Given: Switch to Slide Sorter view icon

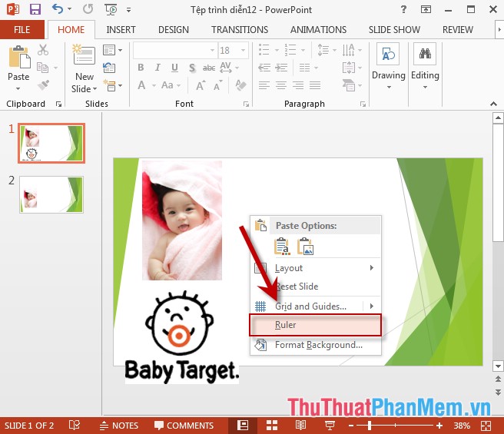Looking at the screenshot, I should coord(272,426).
